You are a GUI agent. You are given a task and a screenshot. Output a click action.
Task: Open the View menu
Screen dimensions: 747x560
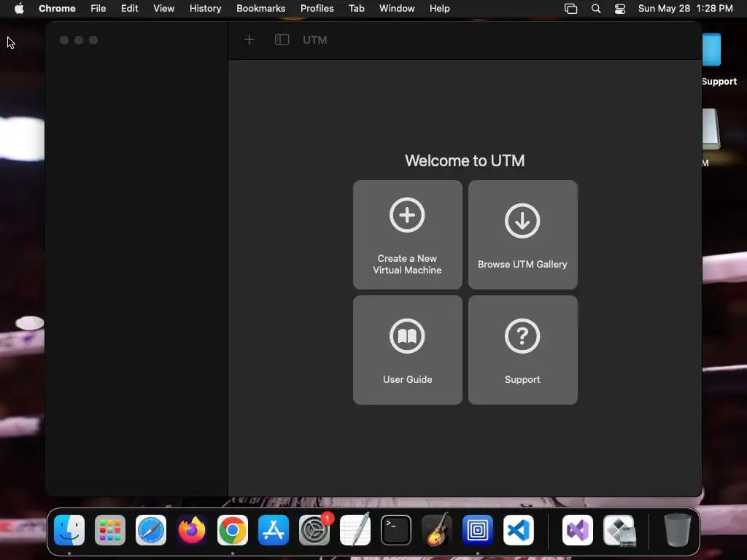click(164, 9)
